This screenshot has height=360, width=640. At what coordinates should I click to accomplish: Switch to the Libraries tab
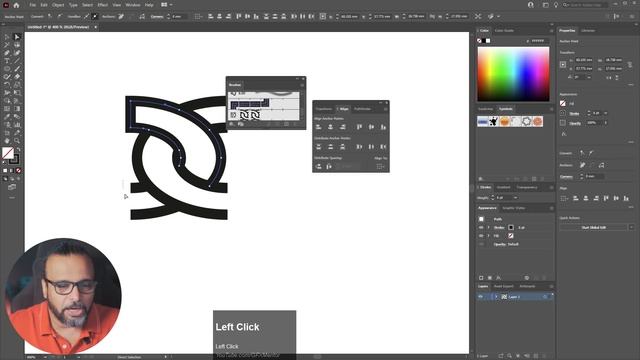pos(588,31)
